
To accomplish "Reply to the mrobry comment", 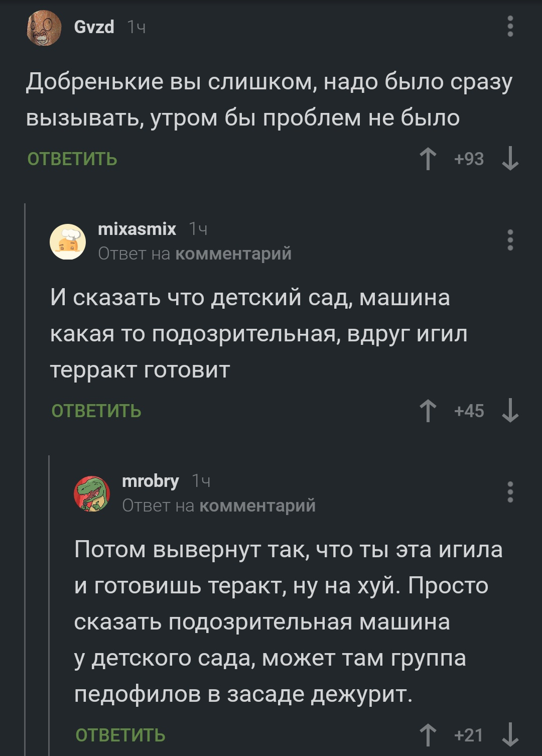I will (x=120, y=735).
